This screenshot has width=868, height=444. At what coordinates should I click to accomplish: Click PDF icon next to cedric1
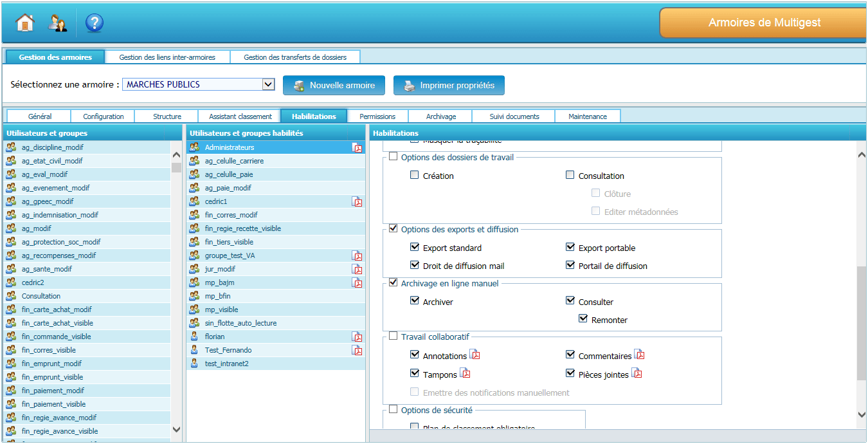pyautogui.click(x=357, y=202)
